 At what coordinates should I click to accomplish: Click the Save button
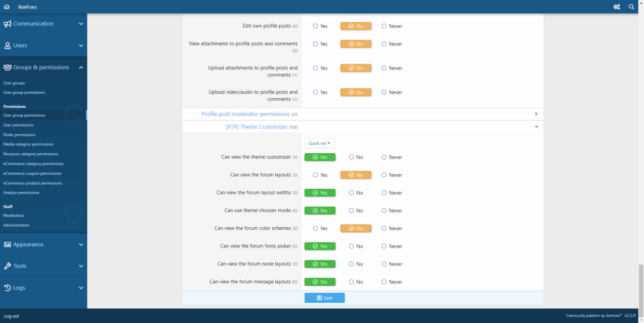point(325,298)
